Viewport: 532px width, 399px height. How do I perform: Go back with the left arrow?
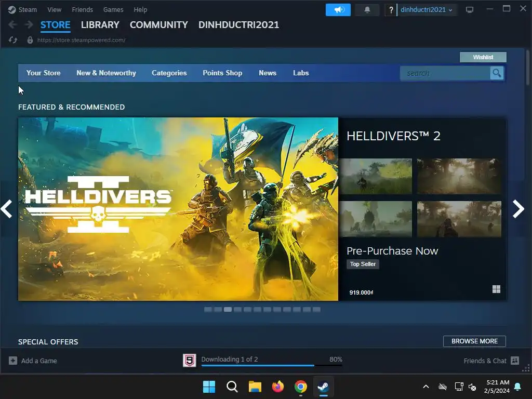pos(12,24)
